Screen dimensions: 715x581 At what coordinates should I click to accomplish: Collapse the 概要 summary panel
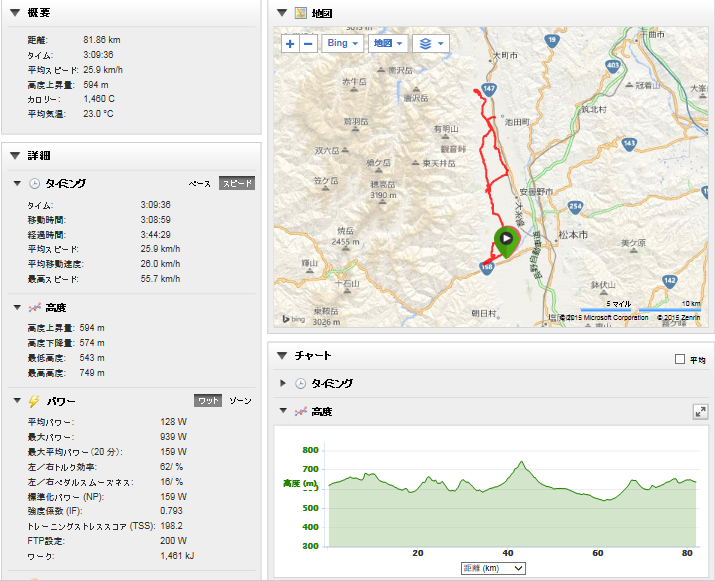point(15,13)
